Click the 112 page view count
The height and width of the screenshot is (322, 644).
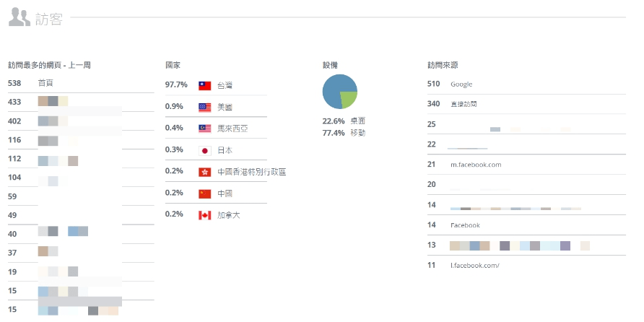(14, 159)
